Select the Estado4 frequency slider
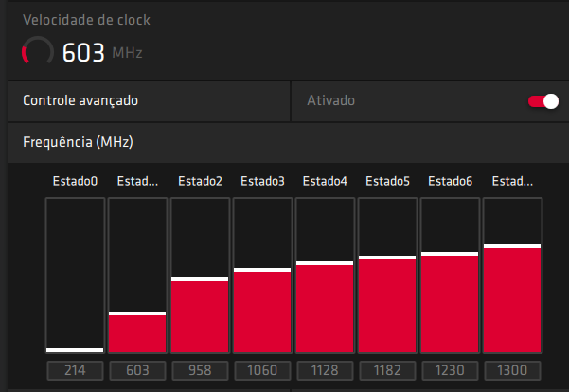Screen dimensions: 569x392 point(325,276)
